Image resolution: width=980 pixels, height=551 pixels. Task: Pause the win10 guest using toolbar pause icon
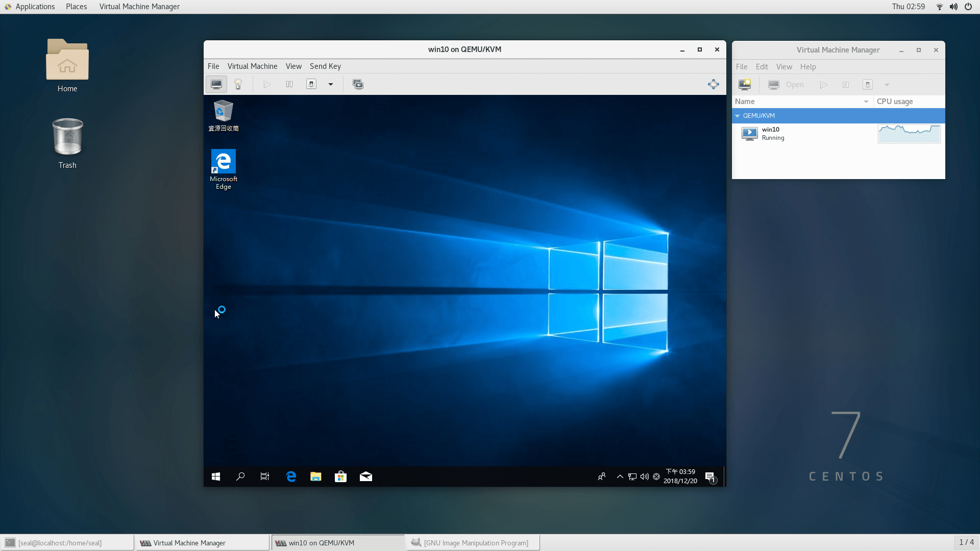click(289, 84)
